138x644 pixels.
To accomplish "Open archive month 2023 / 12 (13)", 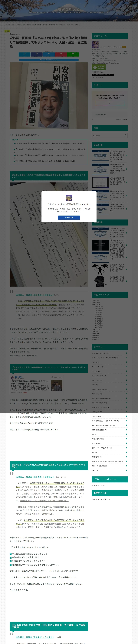I will click(x=99, y=307).
